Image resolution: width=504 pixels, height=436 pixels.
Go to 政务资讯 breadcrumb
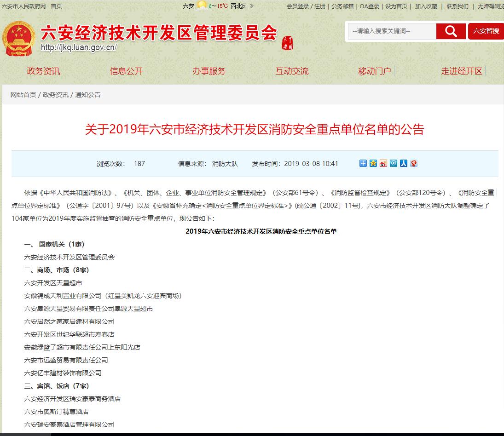click(55, 95)
